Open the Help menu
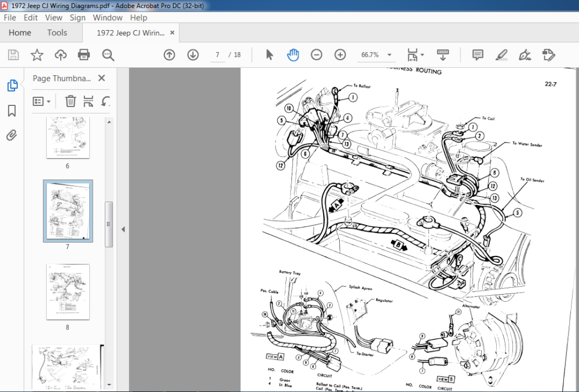Viewport: 579px width, 392px height. (x=138, y=18)
